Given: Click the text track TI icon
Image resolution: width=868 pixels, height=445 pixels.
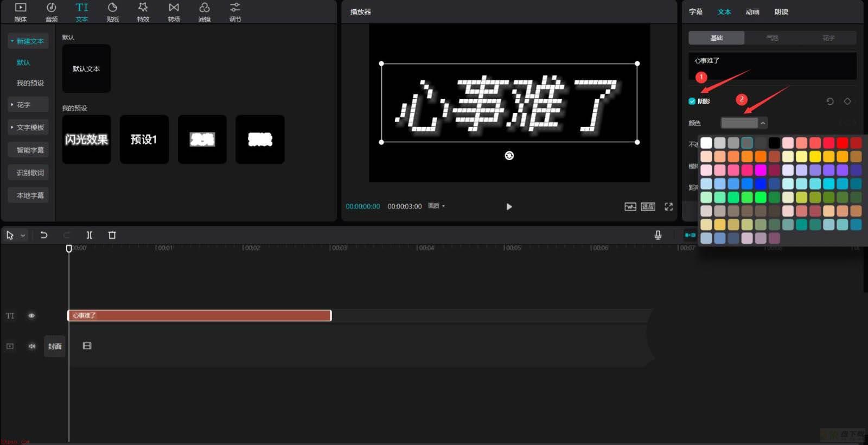Looking at the screenshot, I should [10, 316].
